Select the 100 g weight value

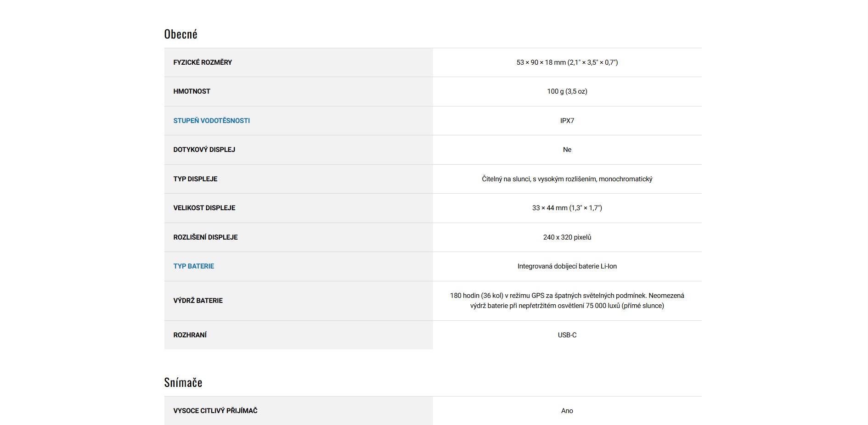[x=567, y=91]
